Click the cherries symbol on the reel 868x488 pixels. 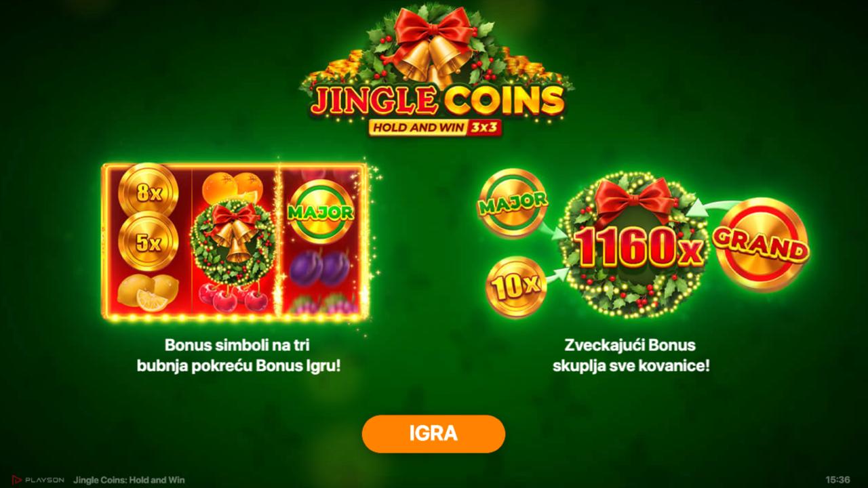coord(233,298)
